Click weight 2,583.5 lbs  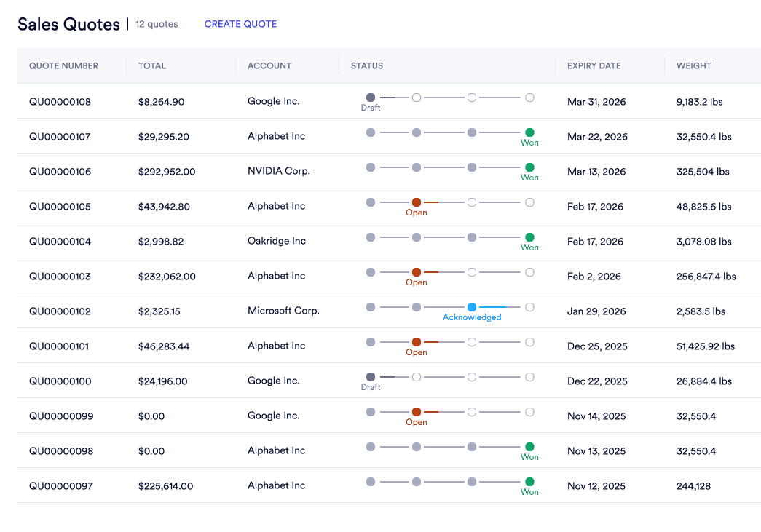tap(701, 311)
